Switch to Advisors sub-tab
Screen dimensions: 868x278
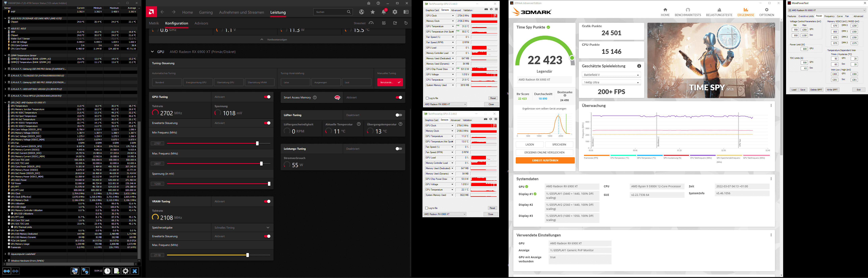tap(202, 23)
